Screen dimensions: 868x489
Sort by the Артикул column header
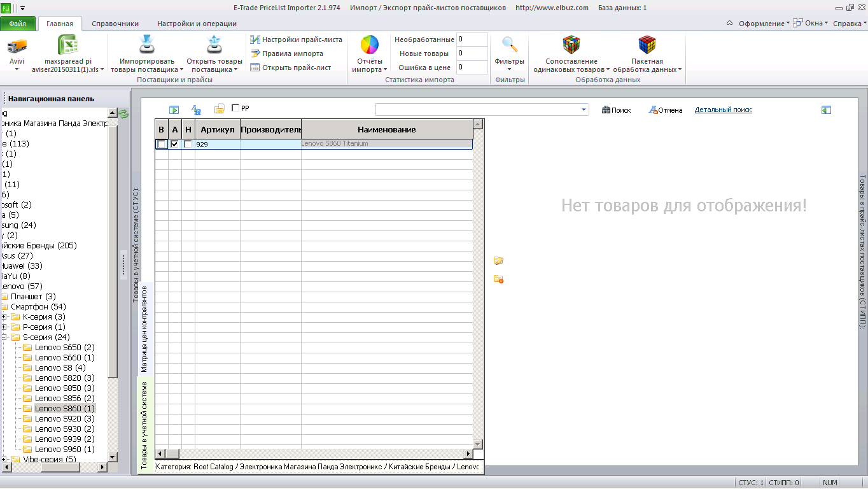[218, 129]
